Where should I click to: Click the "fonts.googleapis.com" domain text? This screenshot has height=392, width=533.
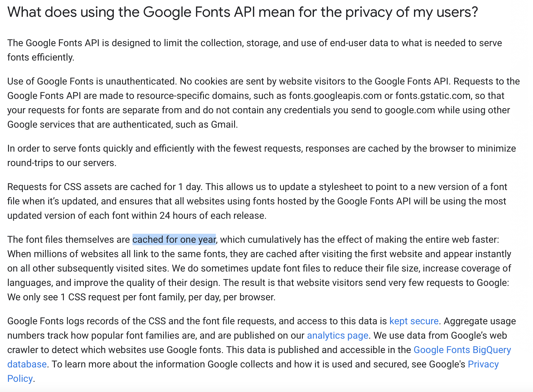click(x=335, y=96)
